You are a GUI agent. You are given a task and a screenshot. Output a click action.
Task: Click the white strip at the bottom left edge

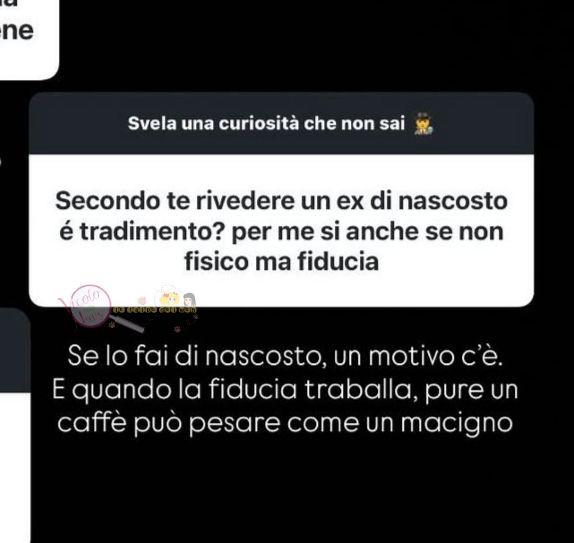pos(15,468)
